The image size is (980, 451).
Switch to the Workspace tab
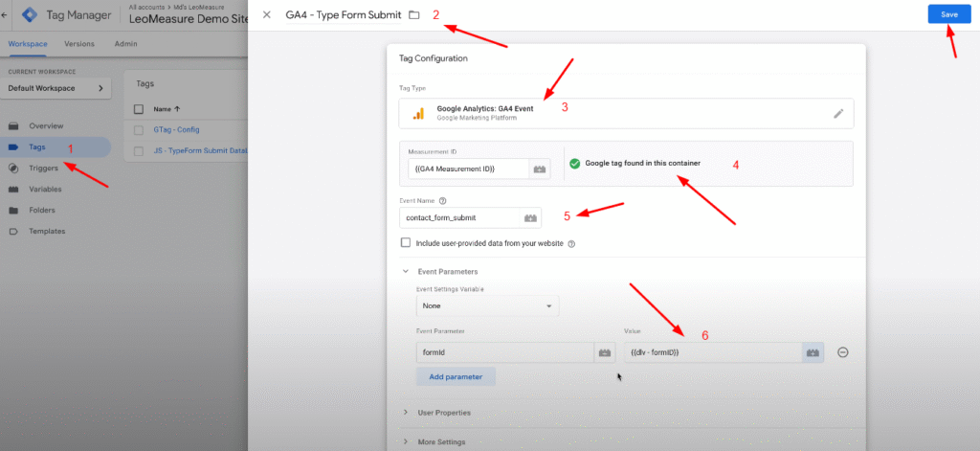pos(28,44)
